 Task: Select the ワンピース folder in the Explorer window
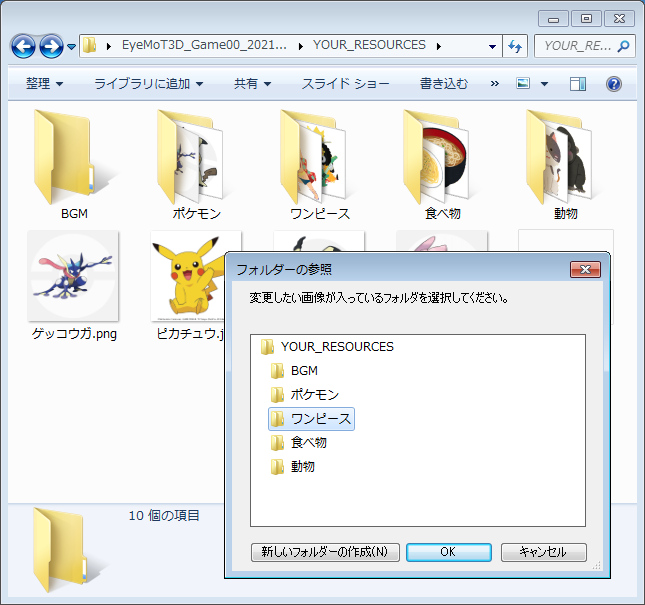click(320, 165)
